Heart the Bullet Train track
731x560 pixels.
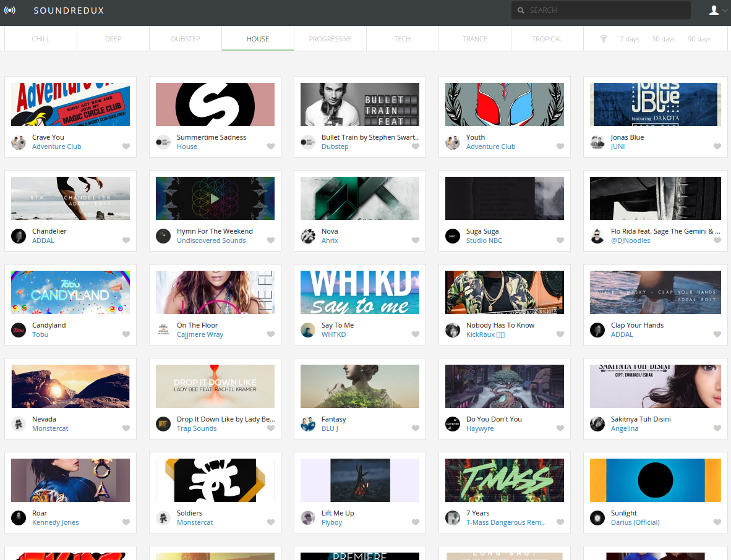[x=416, y=146]
